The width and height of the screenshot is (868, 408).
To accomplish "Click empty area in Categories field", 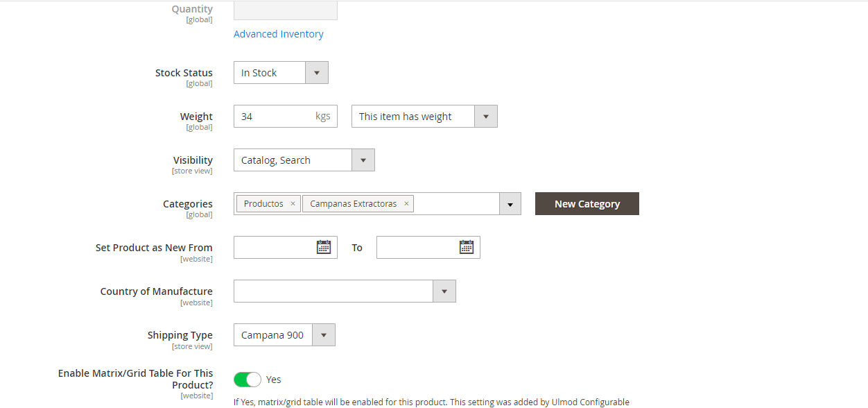I will coord(456,204).
